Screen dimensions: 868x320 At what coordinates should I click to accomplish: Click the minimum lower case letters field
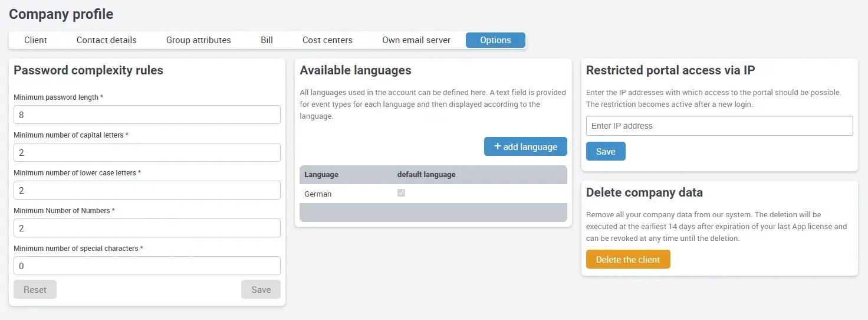click(147, 190)
